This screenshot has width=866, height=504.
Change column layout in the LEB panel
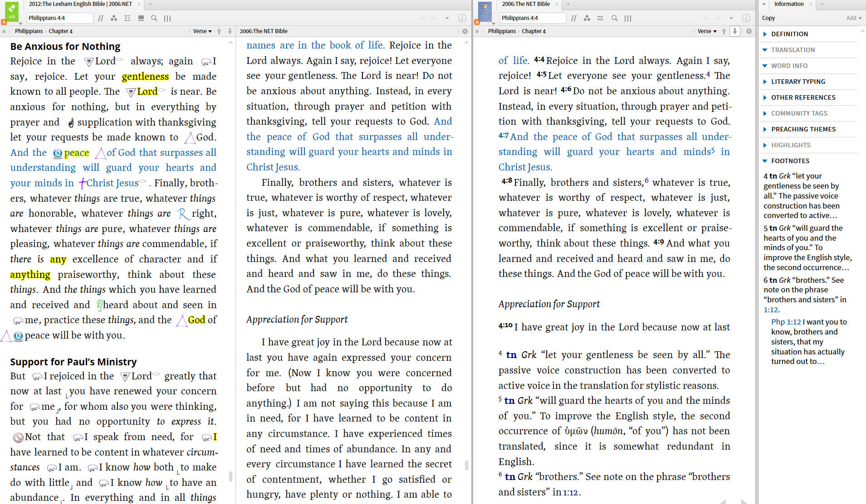pos(167,18)
